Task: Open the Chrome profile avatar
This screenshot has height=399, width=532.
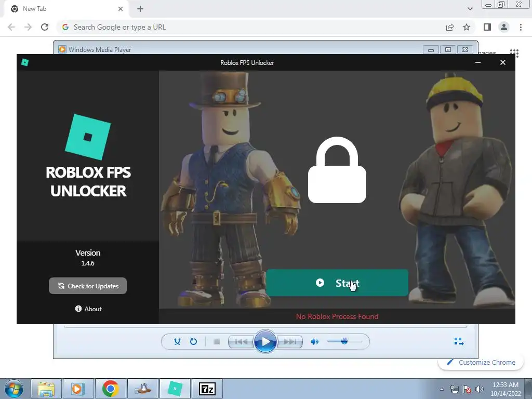Action: (504, 27)
